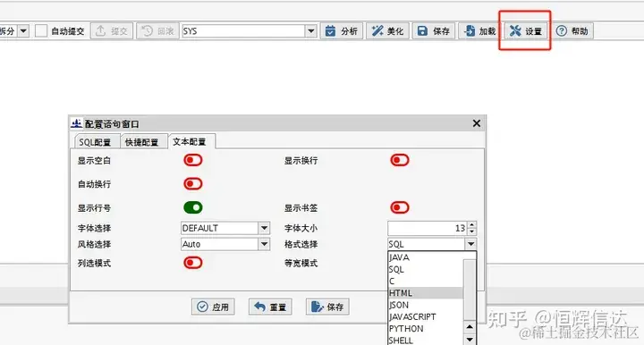
Task: Click the format list scrollbar track
Action: (470, 290)
